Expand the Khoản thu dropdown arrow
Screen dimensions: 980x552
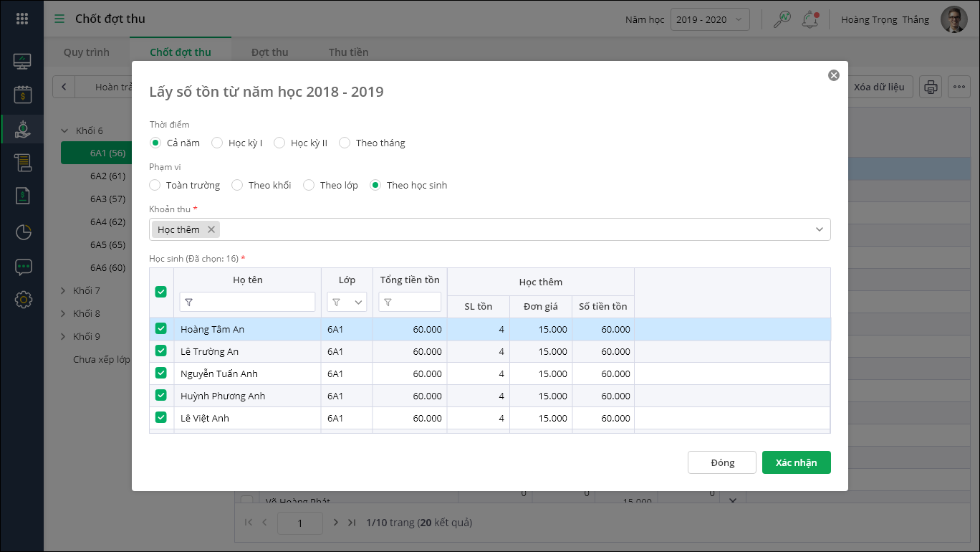(x=819, y=229)
